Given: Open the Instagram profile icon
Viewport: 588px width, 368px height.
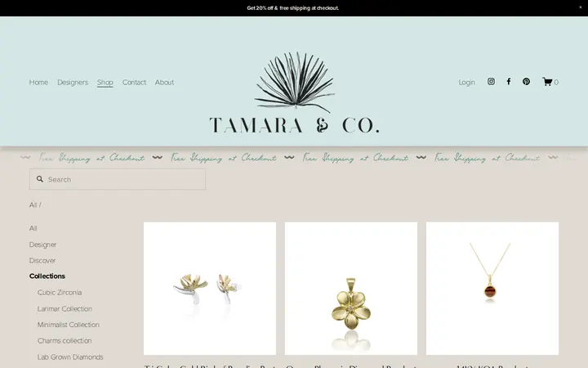Looking at the screenshot, I should coord(491,82).
